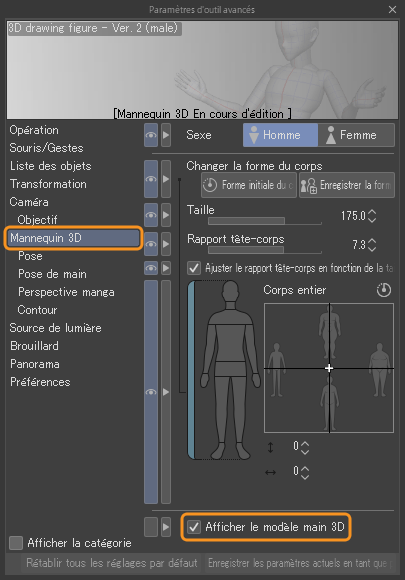Reset Corps entier with circular reset icon
The width and height of the screenshot is (405, 580).
pyautogui.click(x=384, y=290)
